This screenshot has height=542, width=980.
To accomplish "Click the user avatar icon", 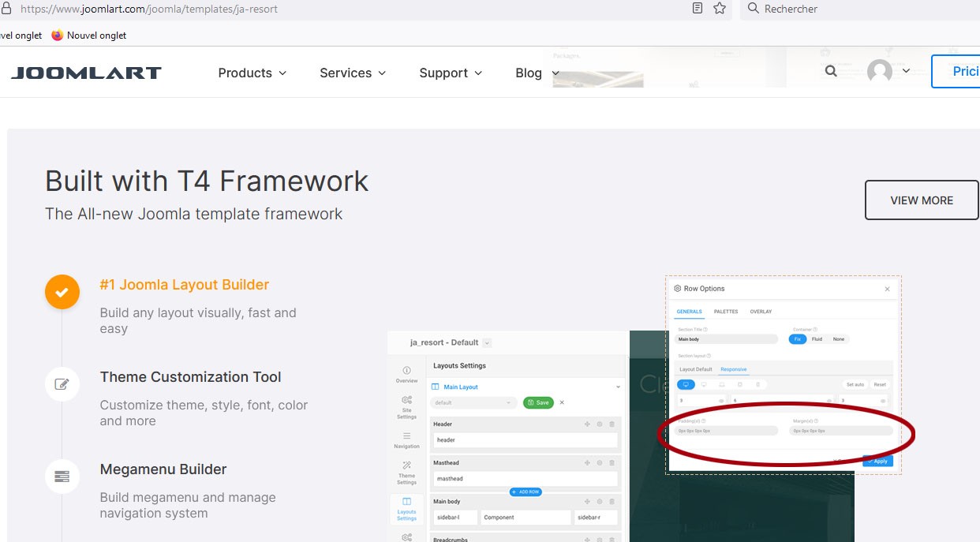I will [x=880, y=72].
